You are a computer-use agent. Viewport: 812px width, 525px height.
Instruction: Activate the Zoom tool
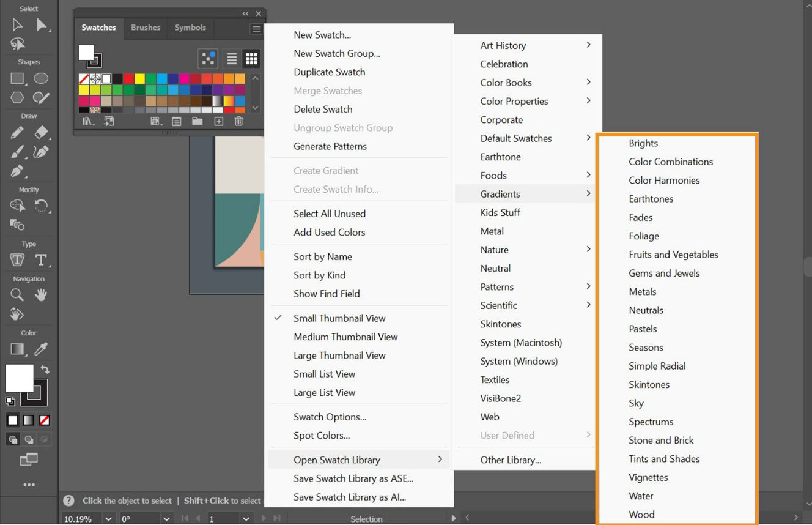[17, 295]
